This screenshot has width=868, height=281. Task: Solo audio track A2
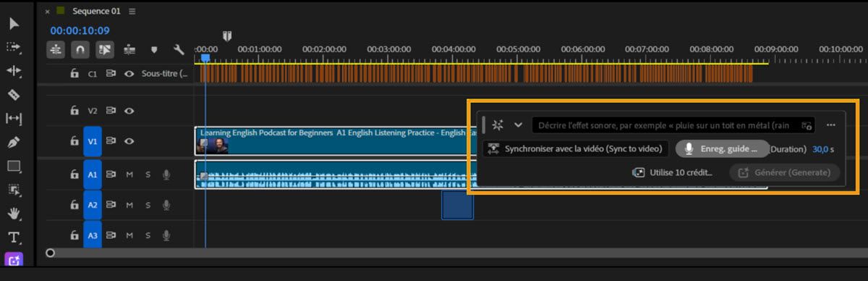coord(148,205)
